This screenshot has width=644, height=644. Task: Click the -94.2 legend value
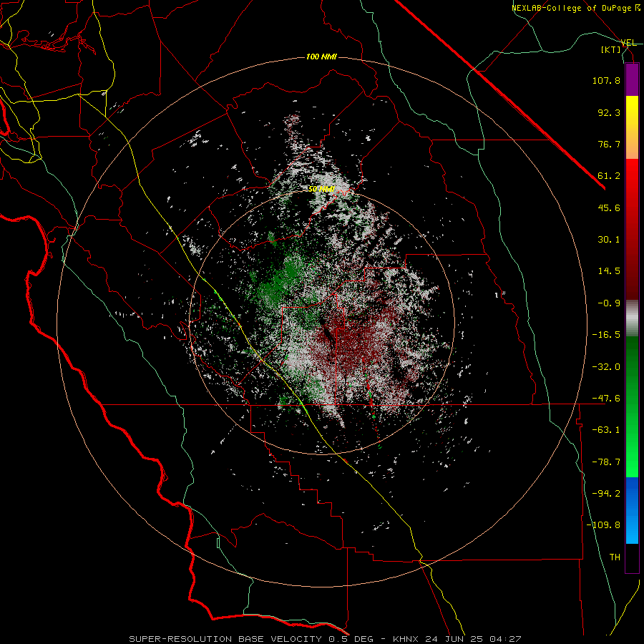point(606,494)
